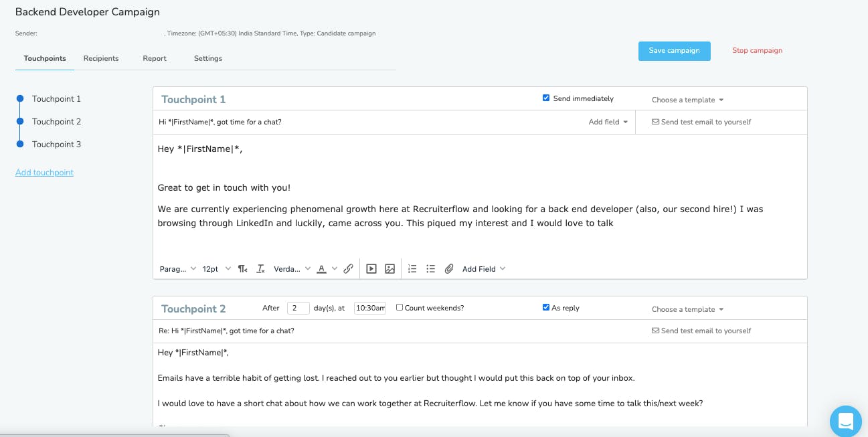This screenshot has width=868, height=437.
Task: Insert an image via the picture icon
Action: [x=390, y=269]
